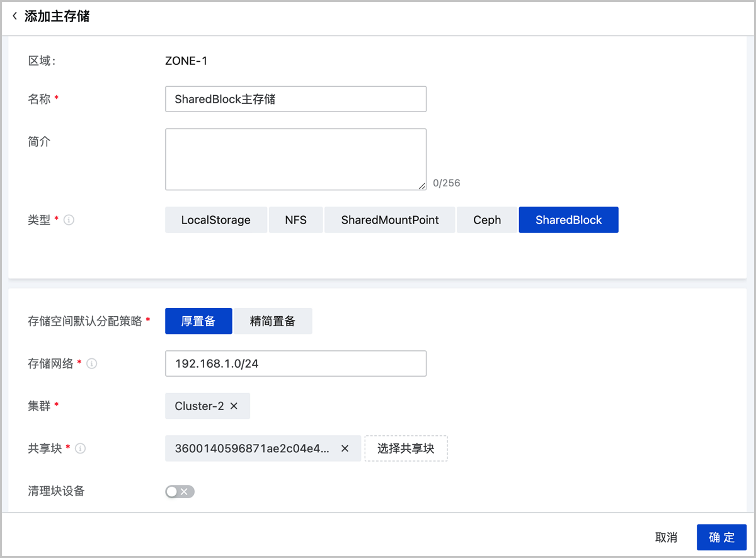Click the back arrow beside 添加主存储
The width and height of the screenshot is (756, 558).
[15, 16]
